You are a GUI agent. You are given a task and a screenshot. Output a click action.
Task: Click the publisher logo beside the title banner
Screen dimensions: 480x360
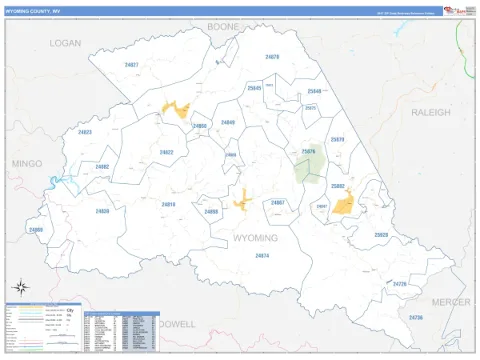(x=460, y=11)
